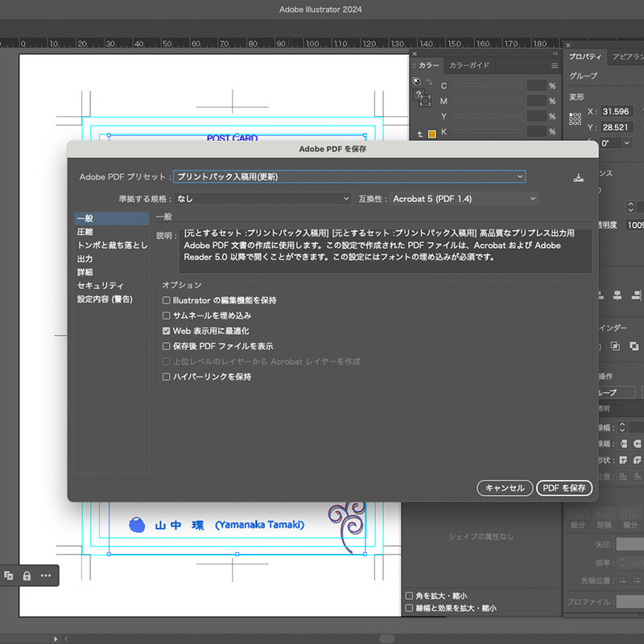Open the three-dot more options menu
Screen dimensions: 644x644
(x=45, y=576)
